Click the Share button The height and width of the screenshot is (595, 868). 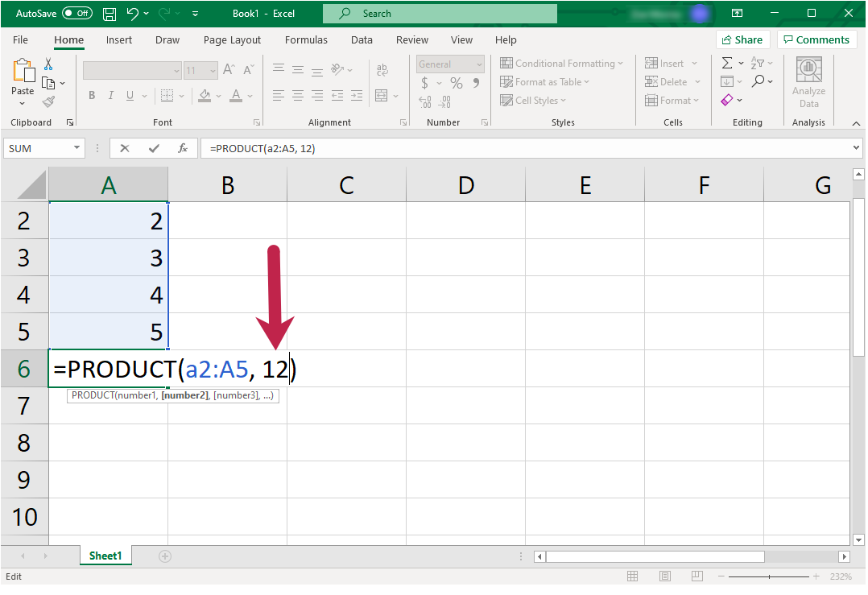click(x=742, y=39)
